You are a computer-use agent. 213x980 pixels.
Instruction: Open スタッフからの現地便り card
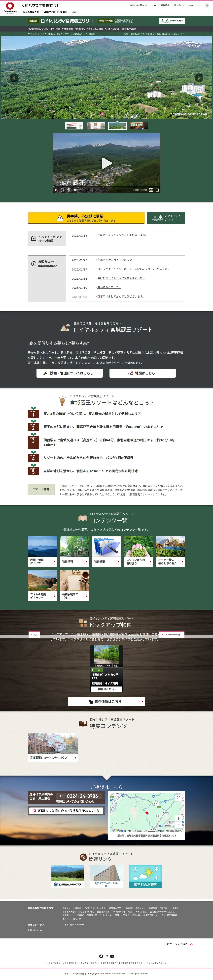click(138, 551)
